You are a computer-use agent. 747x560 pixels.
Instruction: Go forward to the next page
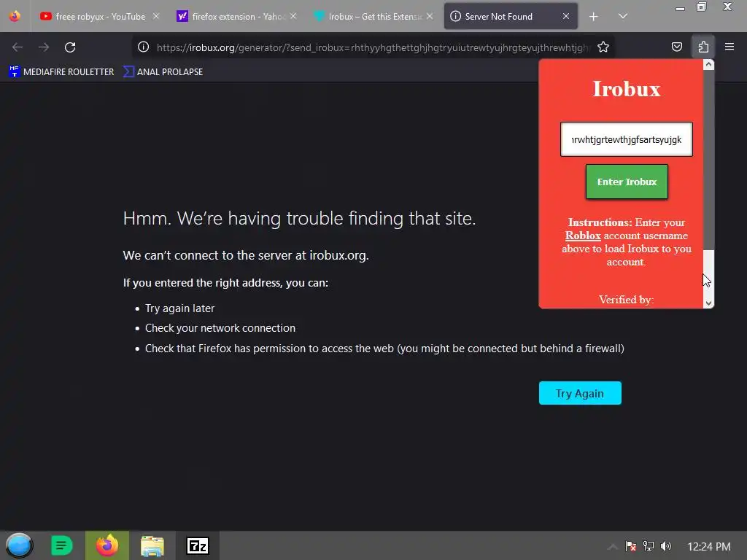(x=44, y=47)
